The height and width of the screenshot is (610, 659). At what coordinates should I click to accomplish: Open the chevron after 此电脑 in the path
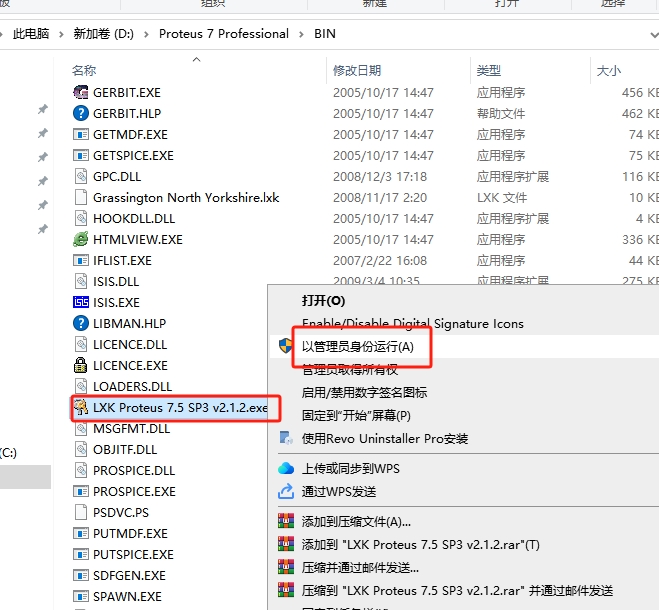click(x=61, y=34)
